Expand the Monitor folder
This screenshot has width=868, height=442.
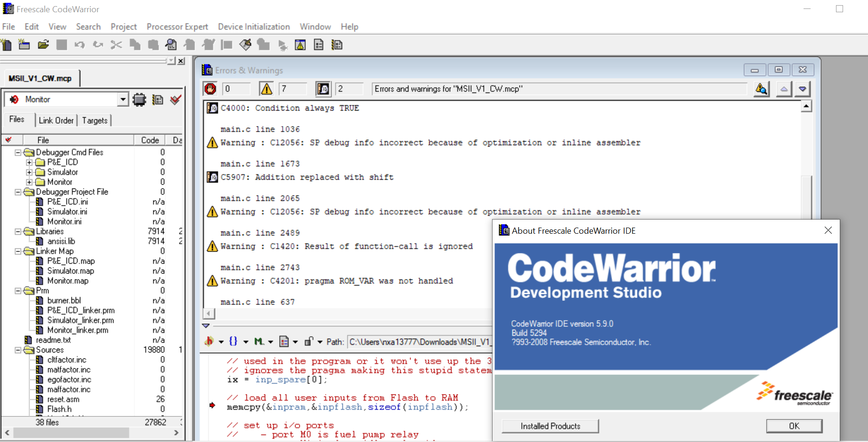point(29,182)
